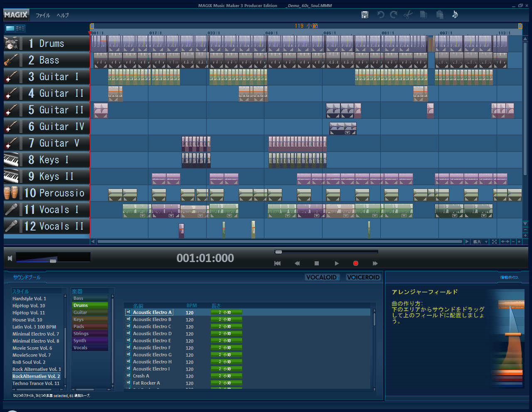Click the サウンドプール tab label

click(x=27, y=277)
